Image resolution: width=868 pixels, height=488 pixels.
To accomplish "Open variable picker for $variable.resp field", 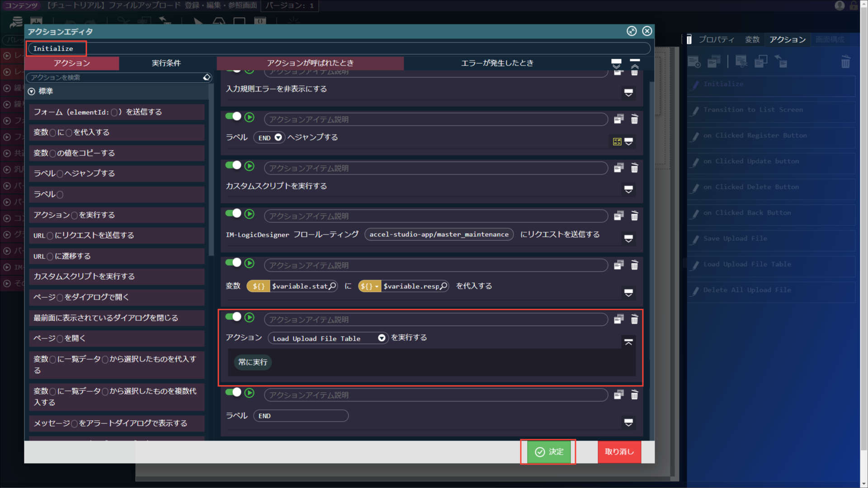I will (443, 286).
